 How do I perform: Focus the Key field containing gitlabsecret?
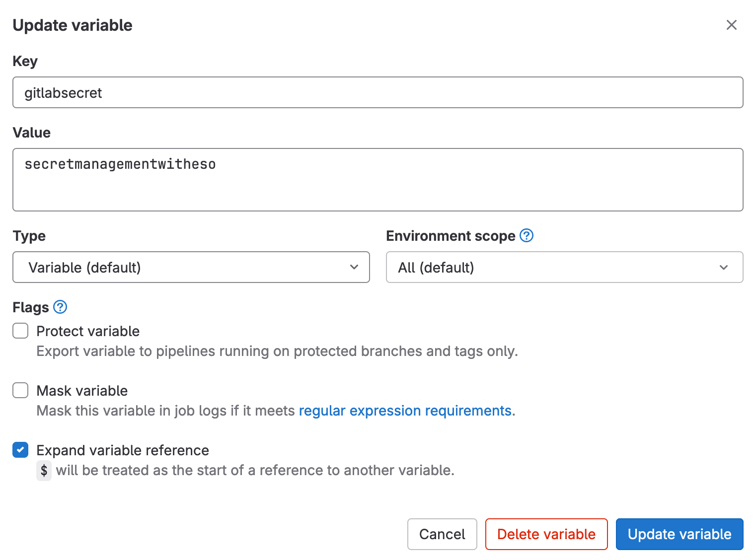[x=377, y=93]
